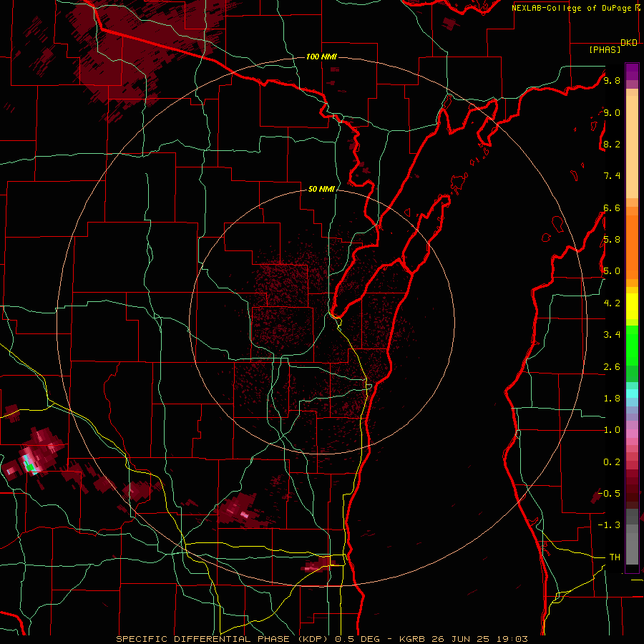644x644 pixels.
Task: Click the 8.2 legend value
Action: click(x=612, y=144)
